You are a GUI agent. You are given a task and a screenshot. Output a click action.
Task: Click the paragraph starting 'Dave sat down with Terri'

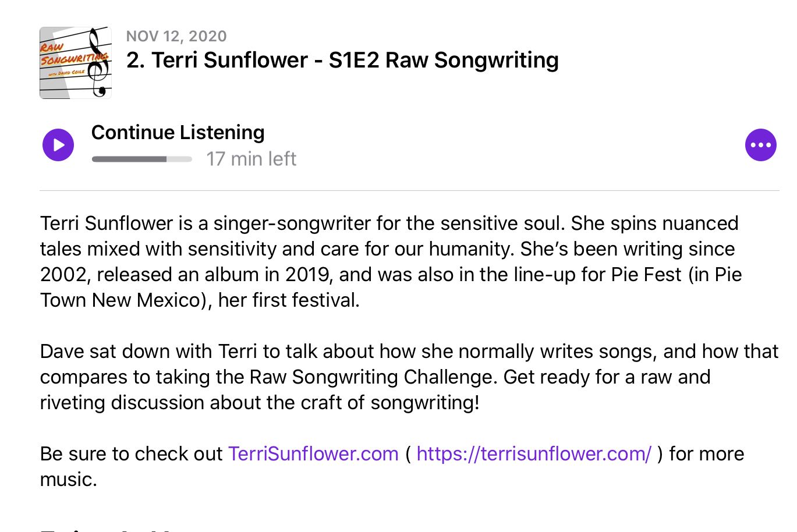coord(408,377)
